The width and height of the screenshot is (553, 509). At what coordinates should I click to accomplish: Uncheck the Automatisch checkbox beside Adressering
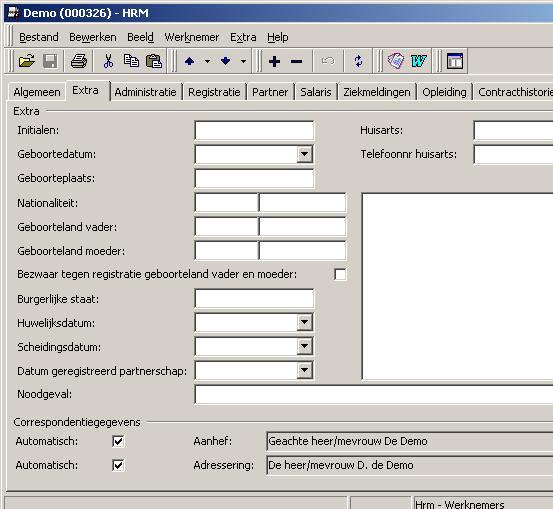pyautogui.click(x=118, y=465)
